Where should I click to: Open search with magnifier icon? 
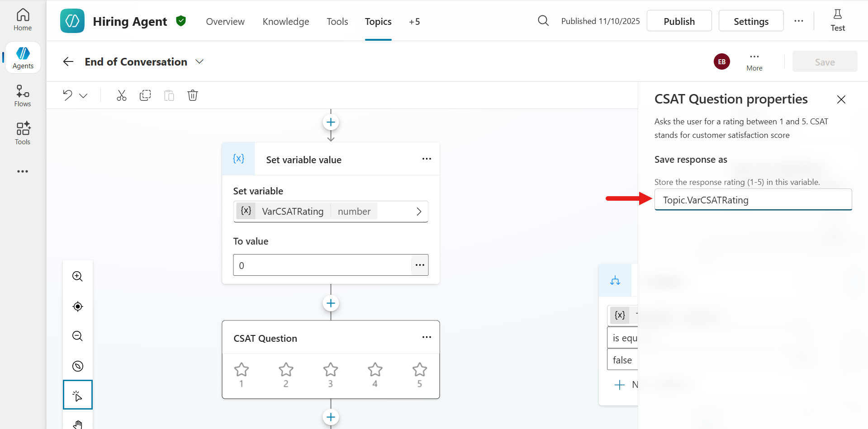pos(543,21)
